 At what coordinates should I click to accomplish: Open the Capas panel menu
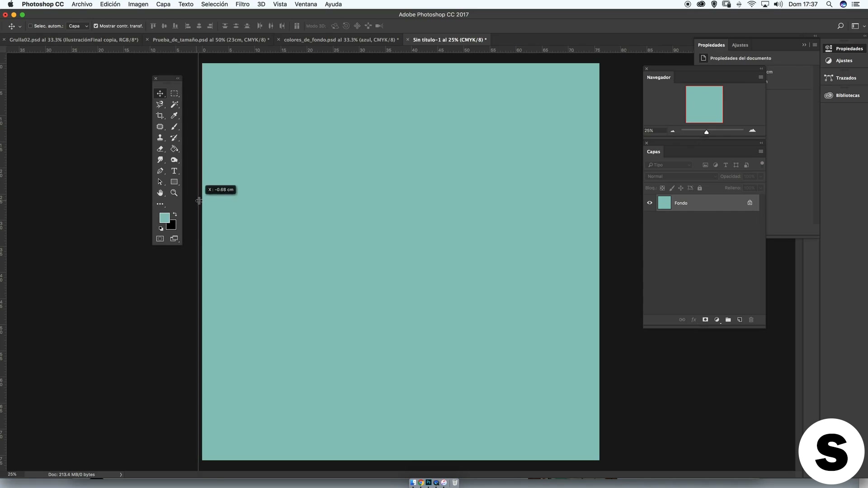(x=761, y=152)
